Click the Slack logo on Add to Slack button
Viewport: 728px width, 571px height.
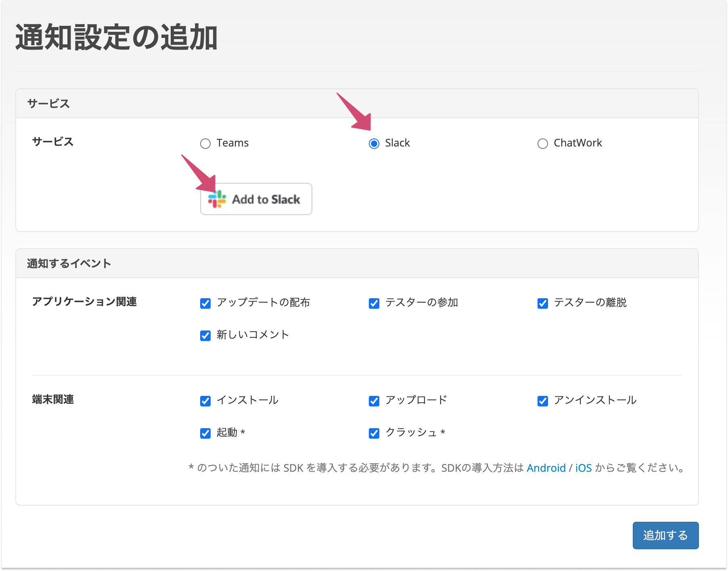[x=218, y=199]
